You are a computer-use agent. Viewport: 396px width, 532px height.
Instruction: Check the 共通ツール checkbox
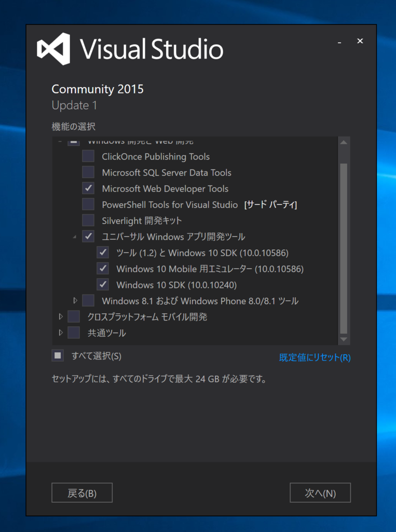pyautogui.click(x=74, y=333)
